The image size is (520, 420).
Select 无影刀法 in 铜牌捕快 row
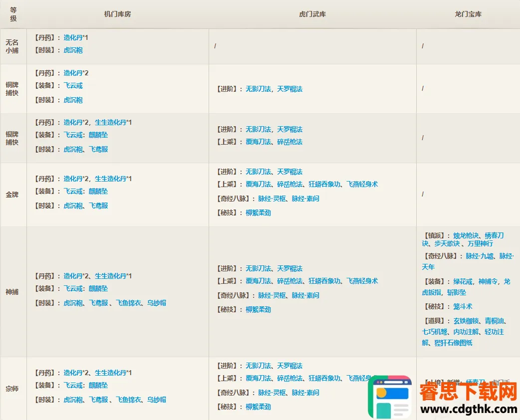258,89
